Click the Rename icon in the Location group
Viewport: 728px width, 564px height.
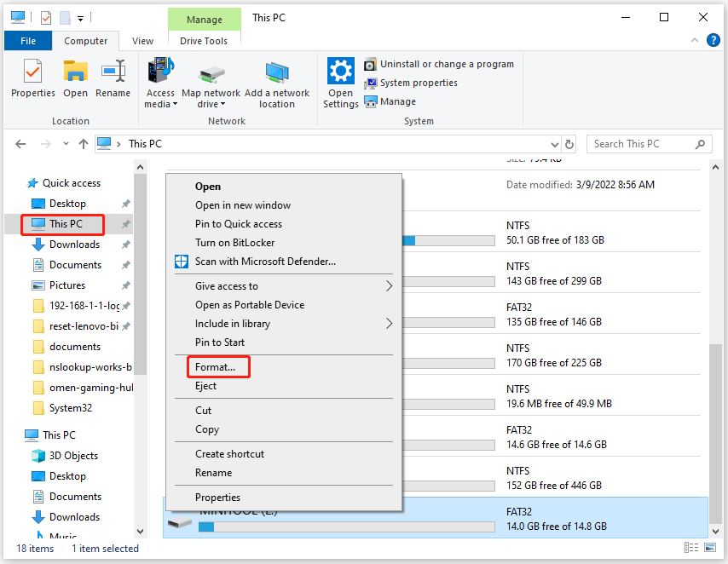(113, 81)
